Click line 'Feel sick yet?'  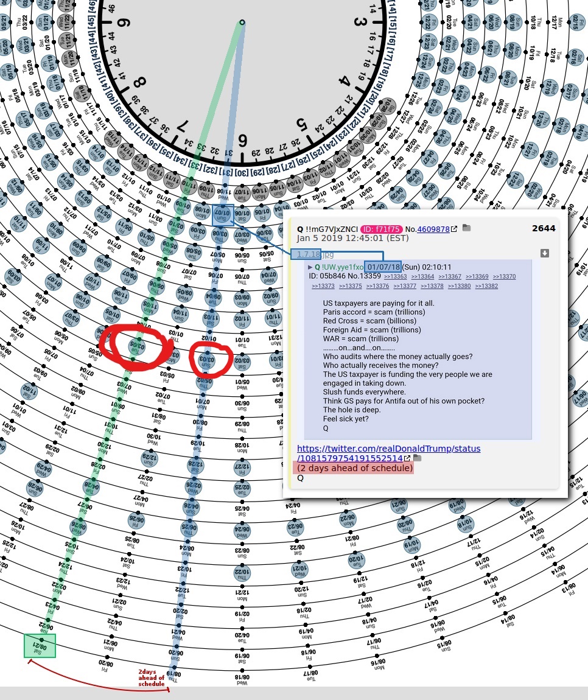346,419
